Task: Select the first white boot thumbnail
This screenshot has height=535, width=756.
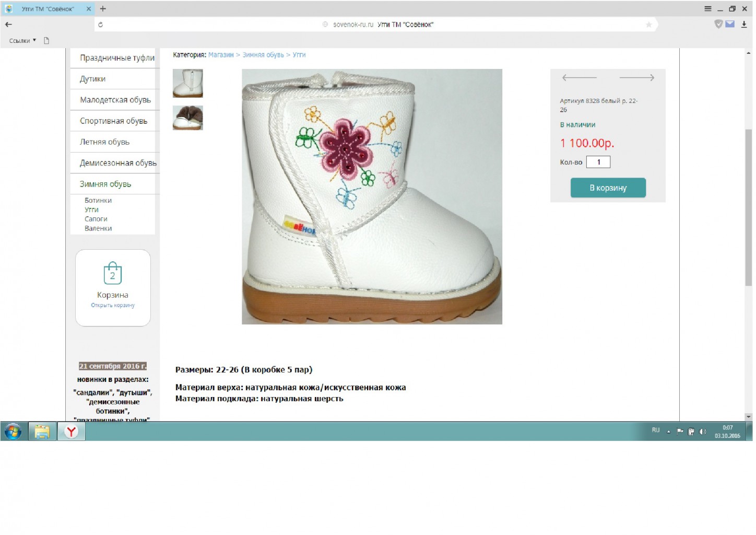Action: click(188, 83)
